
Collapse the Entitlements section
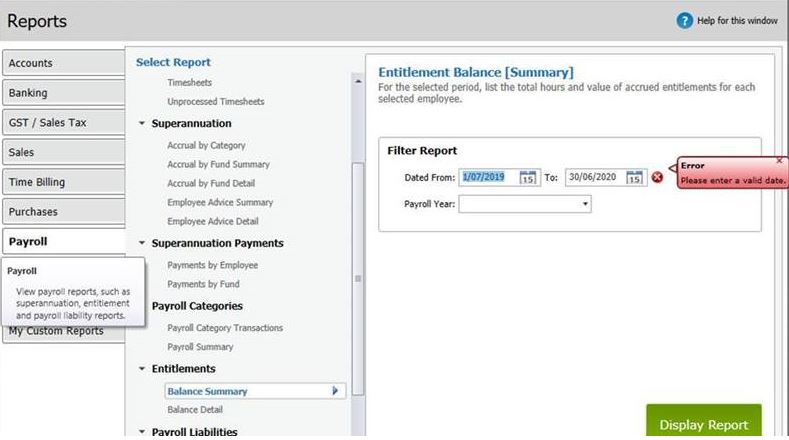142,369
